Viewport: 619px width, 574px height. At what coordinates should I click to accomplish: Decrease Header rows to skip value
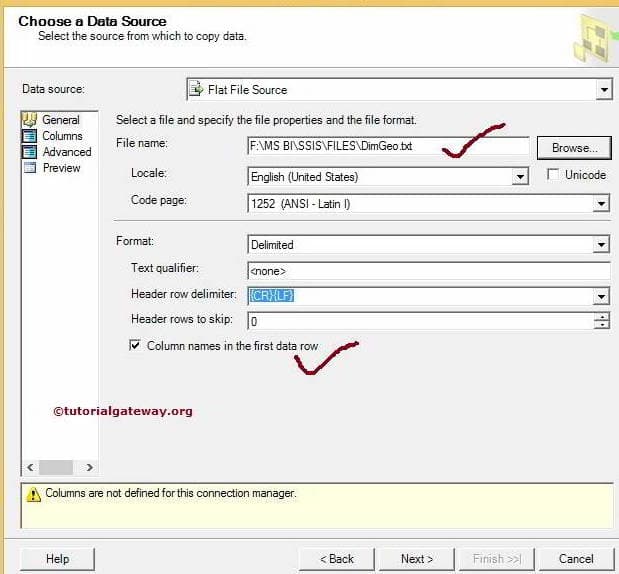click(602, 325)
